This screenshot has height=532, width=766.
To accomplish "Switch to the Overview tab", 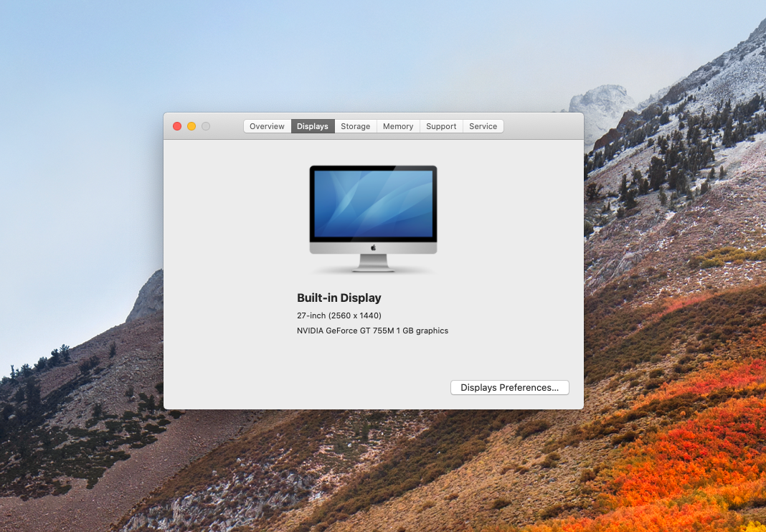I will point(267,126).
